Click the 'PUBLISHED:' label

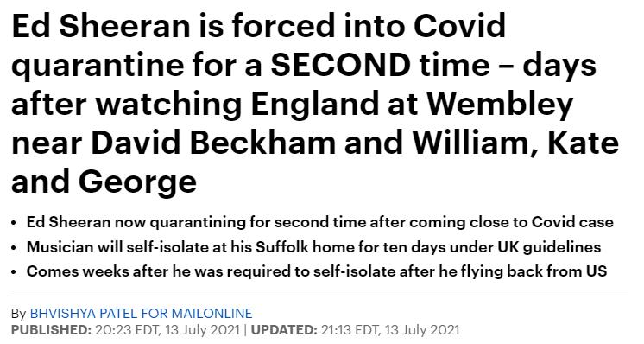51,330
